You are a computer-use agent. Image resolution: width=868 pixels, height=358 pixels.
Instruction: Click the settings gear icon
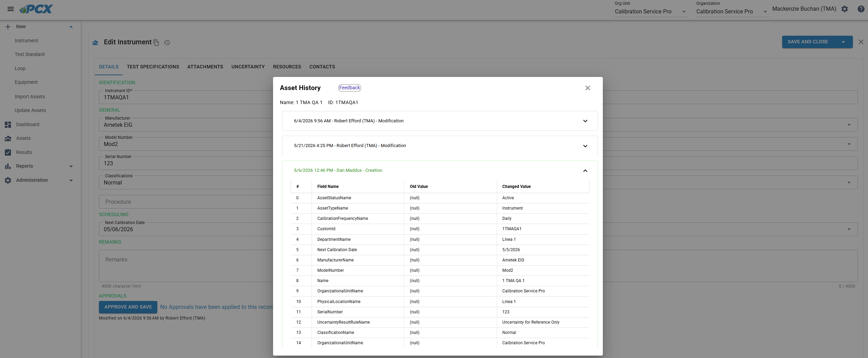pos(845,9)
